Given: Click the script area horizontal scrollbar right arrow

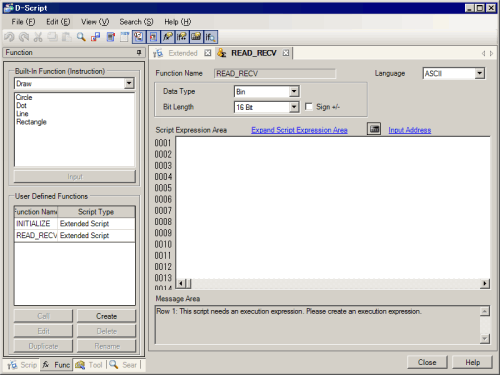Looking at the screenshot, I should pos(485,284).
